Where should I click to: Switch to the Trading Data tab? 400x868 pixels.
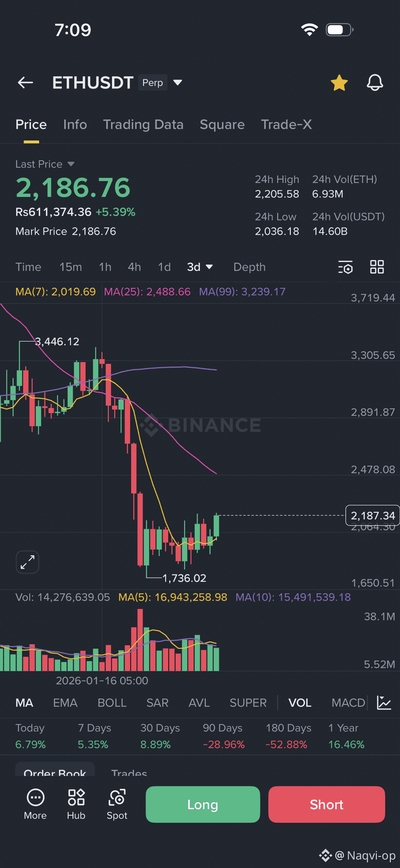point(143,125)
